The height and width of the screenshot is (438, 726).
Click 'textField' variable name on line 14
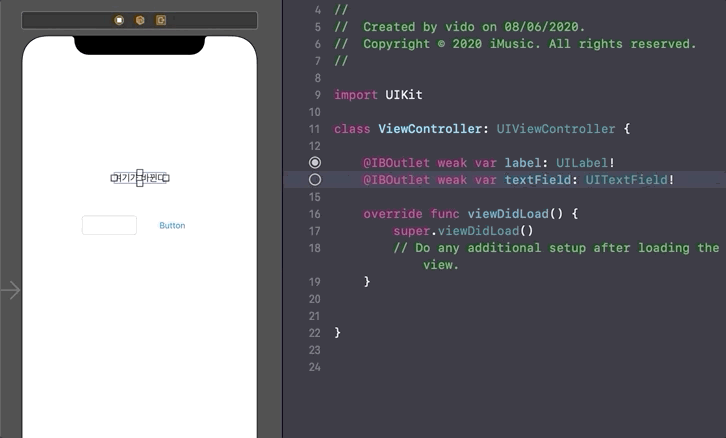pos(538,180)
